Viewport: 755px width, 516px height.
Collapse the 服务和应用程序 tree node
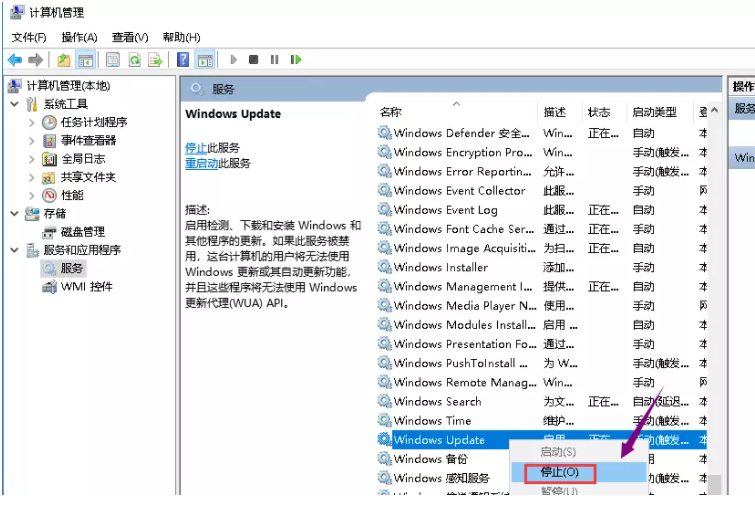click(x=14, y=250)
